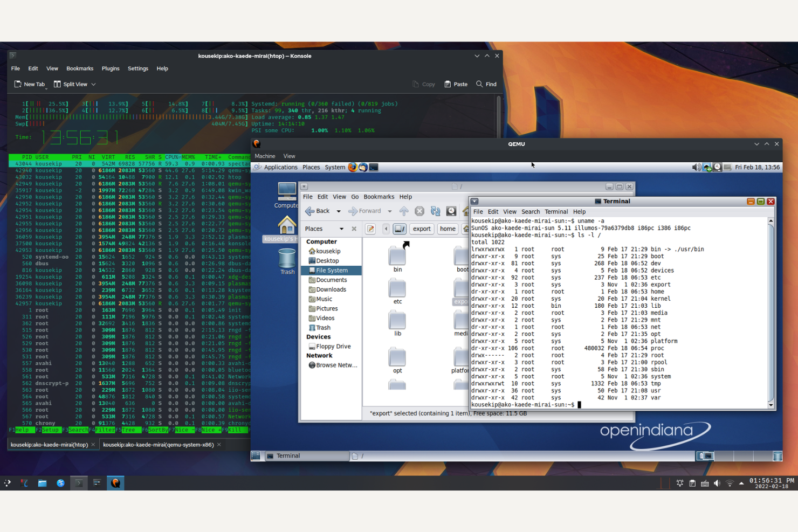798x532 pixels.
Task: Toggle the location text entry with the pencil icon
Action: coord(370,229)
